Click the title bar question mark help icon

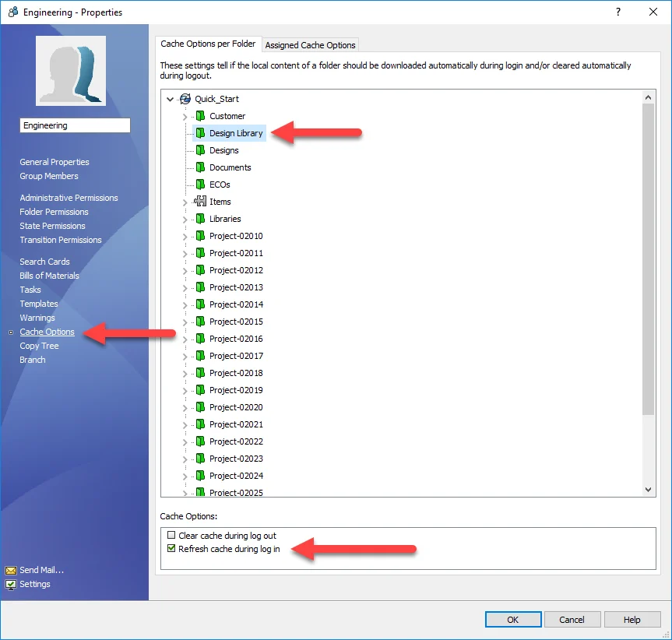pos(618,12)
